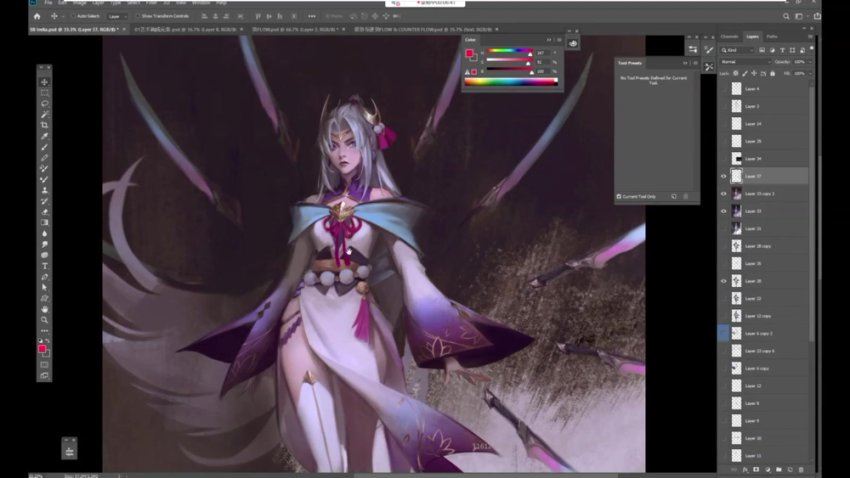Viewport: 850px width, 478px height.
Task: Select the Lasso tool
Action: 44,104
